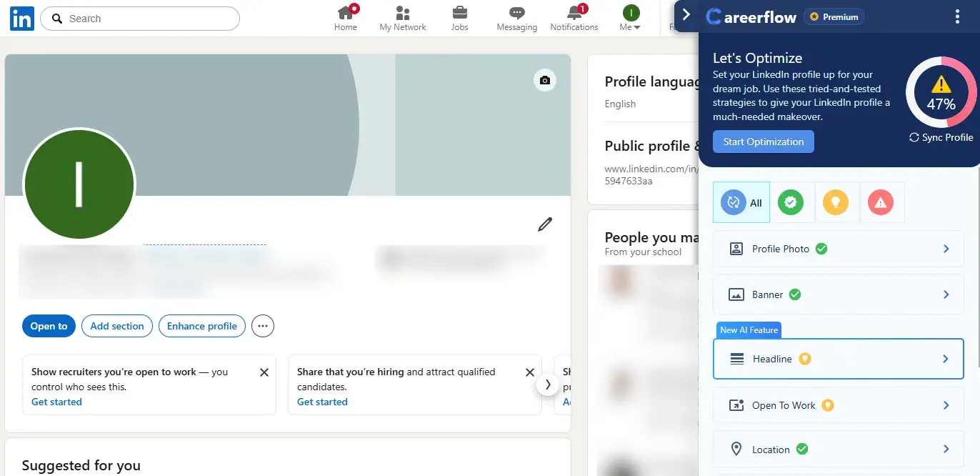View LinkedIn notifications
This screenshot has height=476, width=980.
[574, 17]
